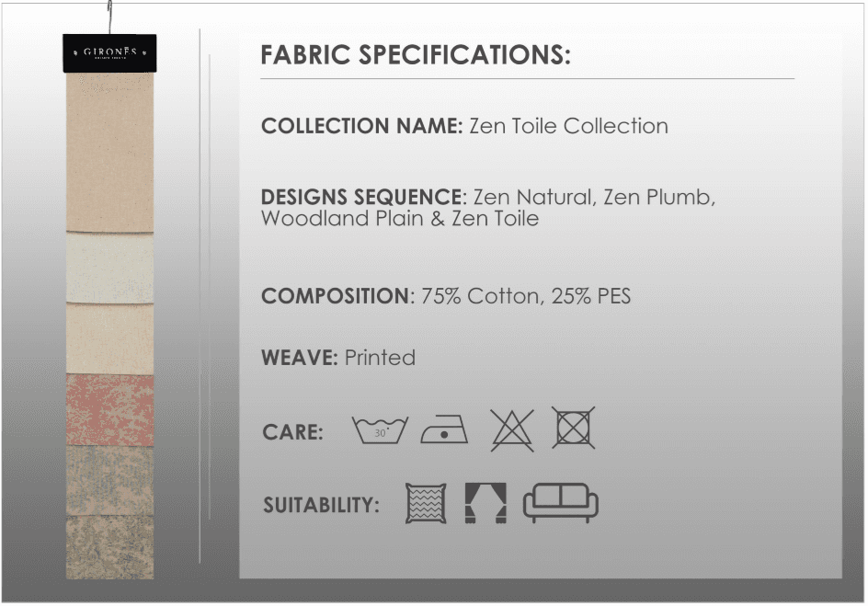Click the Suitability label
This screenshot has height=606, width=868.
pyautogui.click(x=321, y=506)
